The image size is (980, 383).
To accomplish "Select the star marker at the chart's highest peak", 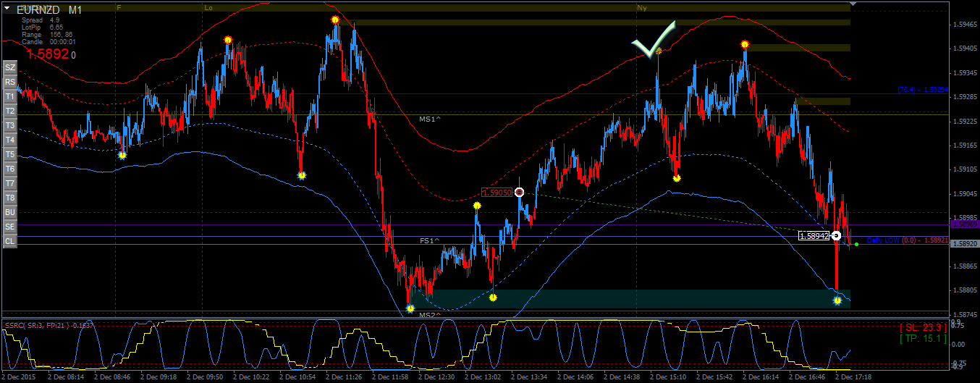I will (334, 20).
